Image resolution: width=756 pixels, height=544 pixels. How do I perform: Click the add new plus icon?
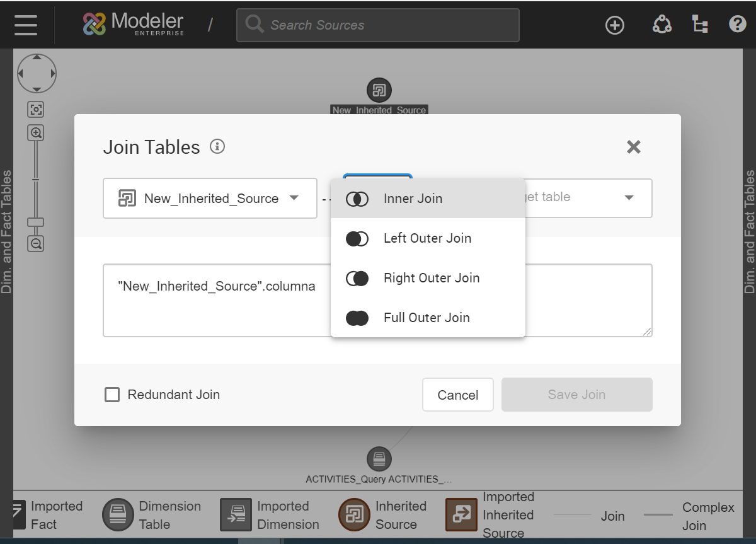[614, 25]
